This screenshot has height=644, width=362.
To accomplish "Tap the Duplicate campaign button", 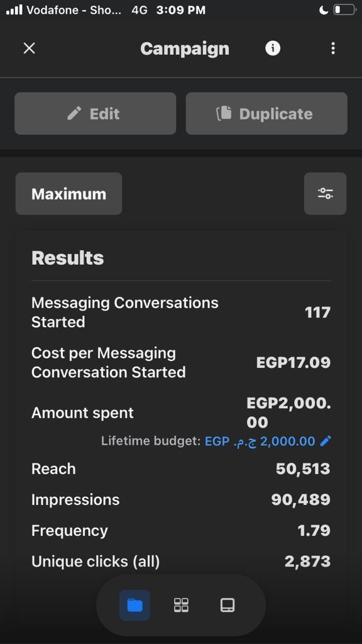I will 266,113.
